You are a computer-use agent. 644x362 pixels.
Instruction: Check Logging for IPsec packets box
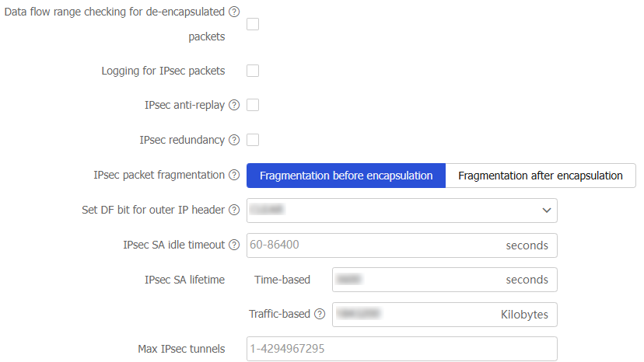[x=253, y=71]
